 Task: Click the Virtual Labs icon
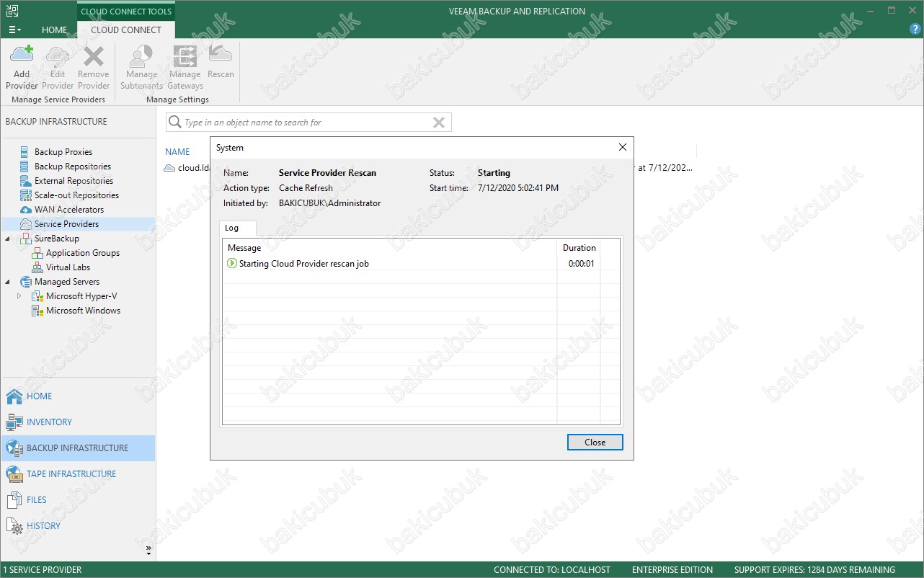[x=37, y=267]
